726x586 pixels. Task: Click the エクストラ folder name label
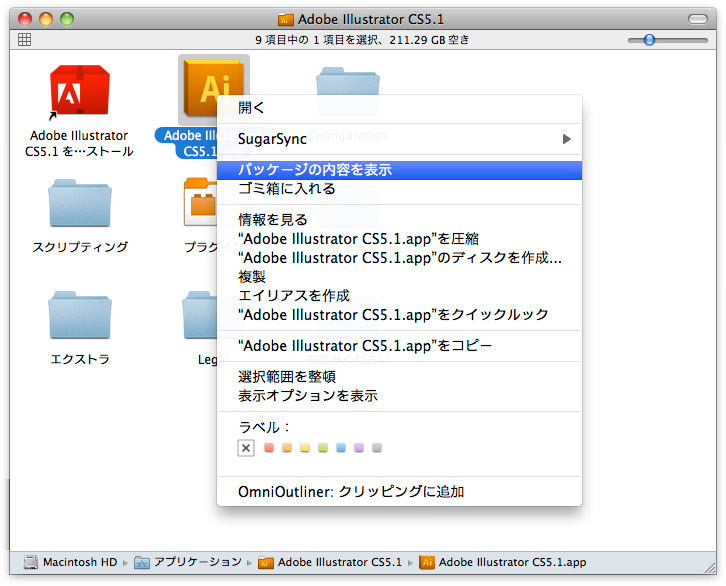tap(80, 359)
